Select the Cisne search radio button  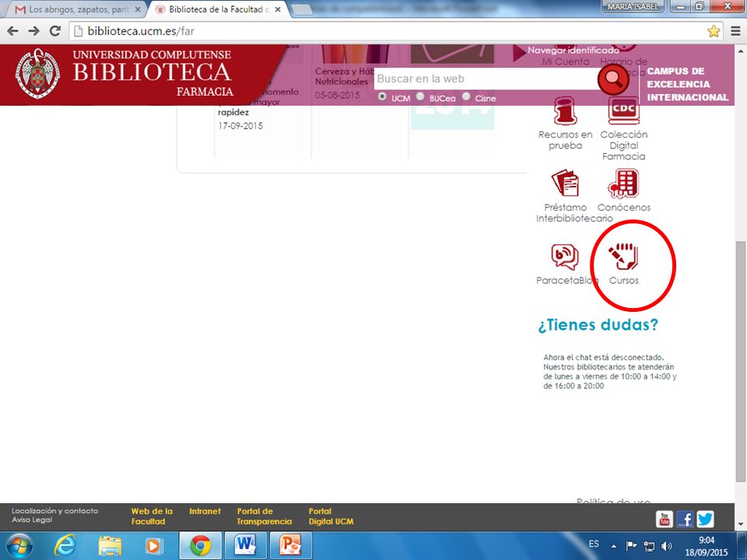(466, 96)
